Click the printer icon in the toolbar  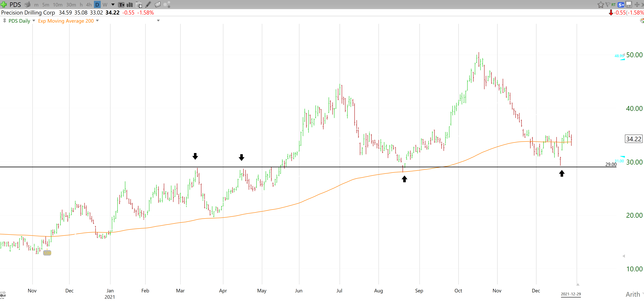28,5
